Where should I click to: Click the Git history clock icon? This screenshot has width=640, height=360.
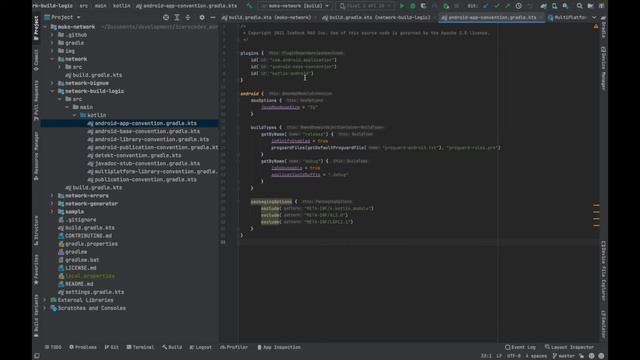click(518, 6)
